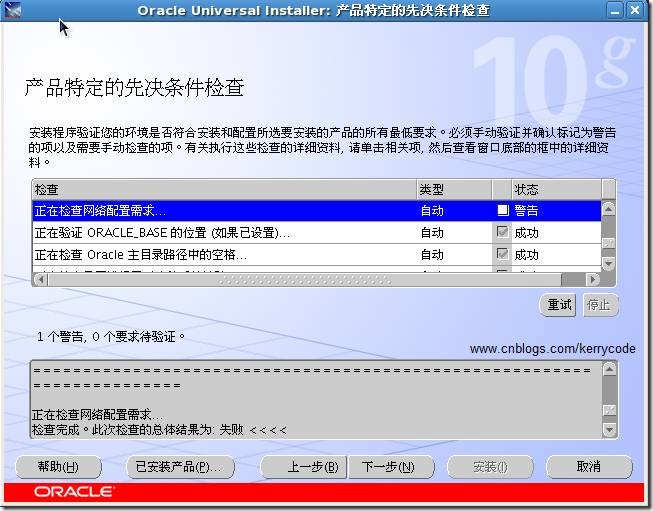Image resolution: width=653 pixels, height=511 pixels.
Task: Toggle checkbox for ORACLE_BASE 的位置 check row
Action: [x=503, y=232]
